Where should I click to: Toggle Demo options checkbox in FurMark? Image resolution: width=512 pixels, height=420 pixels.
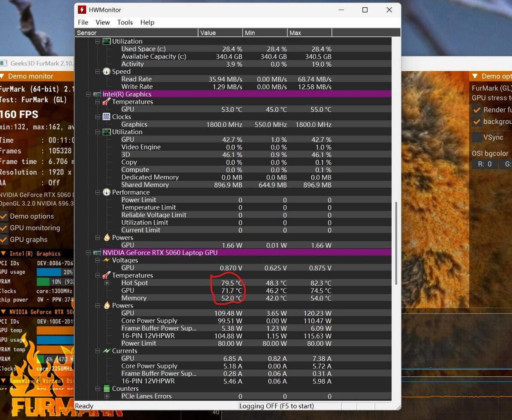tap(3, 216)
